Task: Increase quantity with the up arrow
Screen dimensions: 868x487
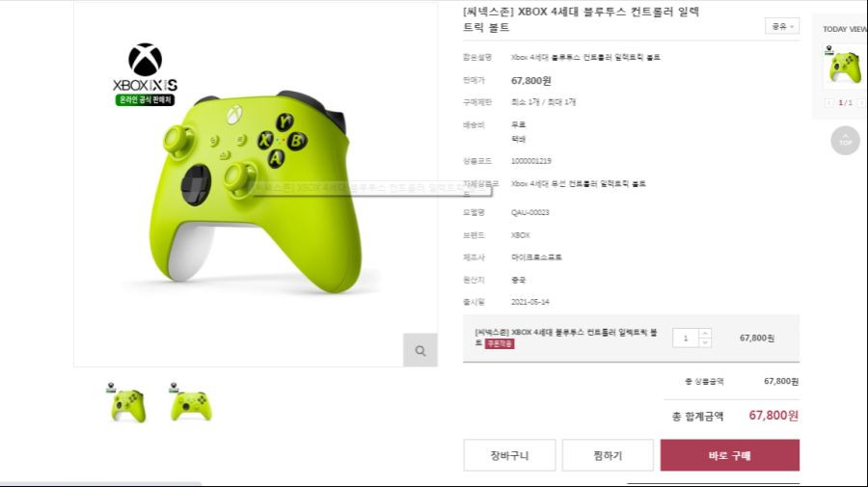Action: 705,333
